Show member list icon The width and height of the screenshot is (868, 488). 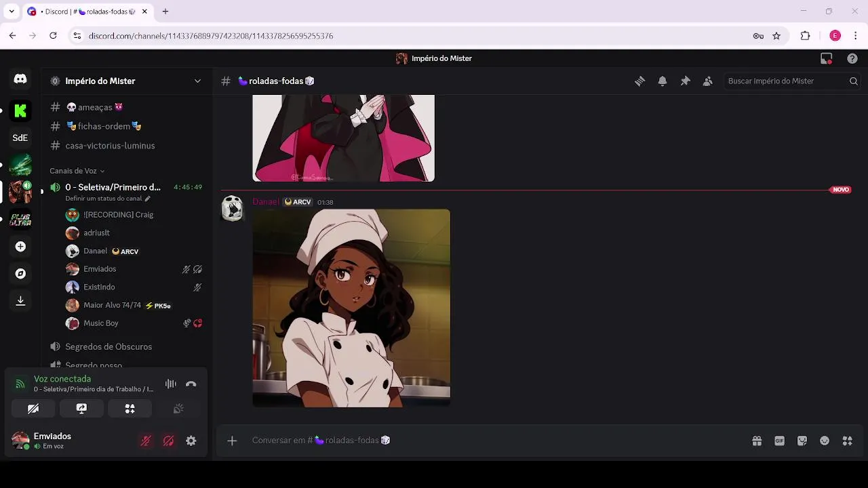tap(707, 81)
